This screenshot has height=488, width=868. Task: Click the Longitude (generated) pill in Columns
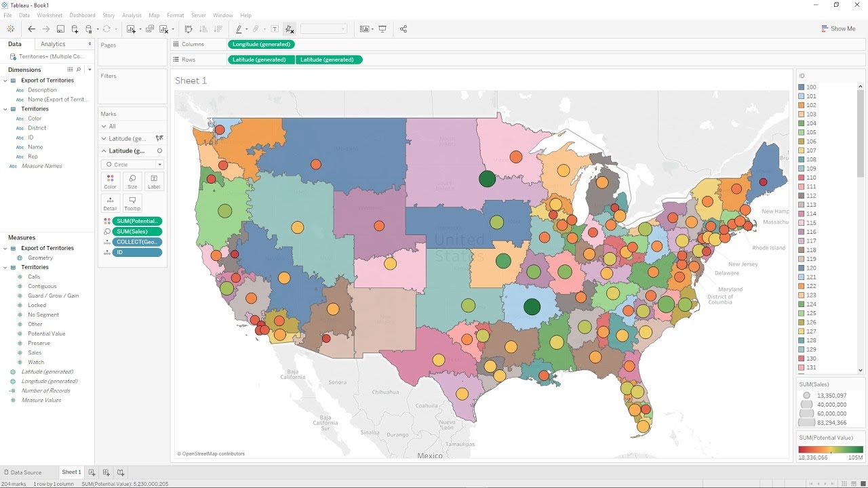(x=262, y=44)
